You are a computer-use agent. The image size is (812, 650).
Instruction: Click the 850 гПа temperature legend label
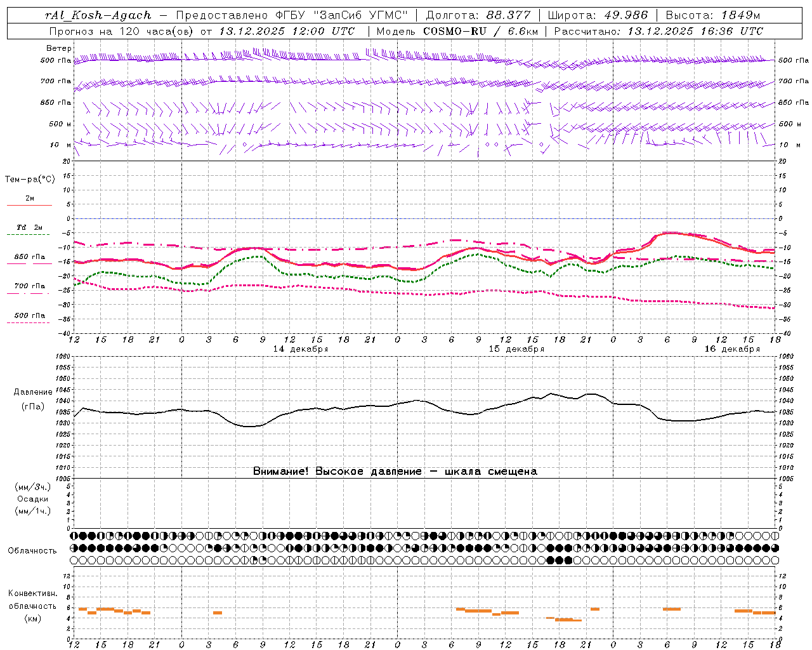point(30,257)
